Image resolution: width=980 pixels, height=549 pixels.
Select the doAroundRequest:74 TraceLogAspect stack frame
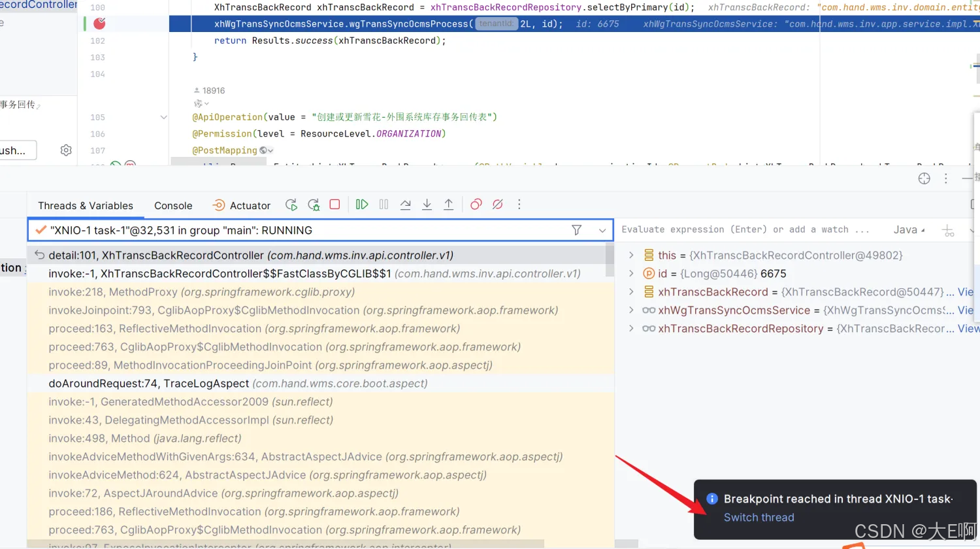click(317, 384)
